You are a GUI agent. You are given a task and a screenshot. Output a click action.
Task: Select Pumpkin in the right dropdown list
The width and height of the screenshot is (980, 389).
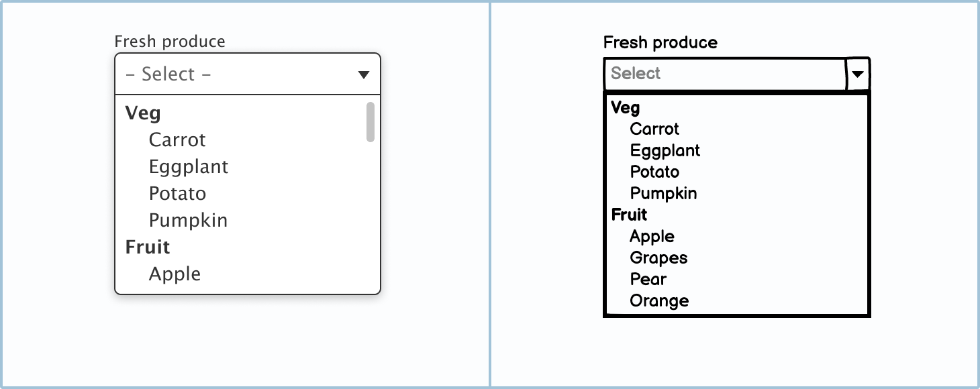(663, 193)
